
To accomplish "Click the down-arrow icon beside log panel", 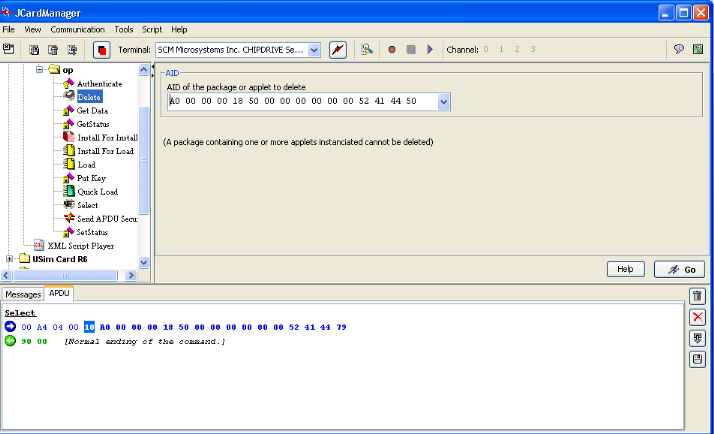I will coord(698,338).
